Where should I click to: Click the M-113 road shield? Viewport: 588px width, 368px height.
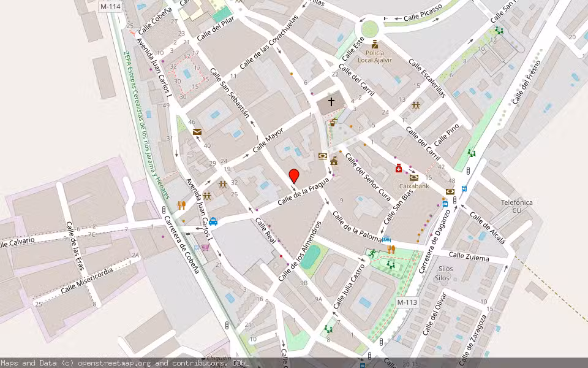(x=407, y=302)
